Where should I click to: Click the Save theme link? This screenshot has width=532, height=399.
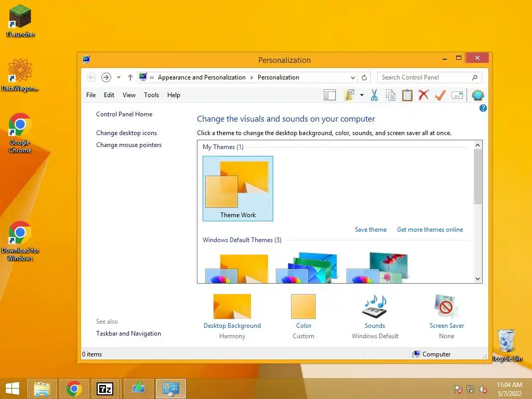point(370,230)
